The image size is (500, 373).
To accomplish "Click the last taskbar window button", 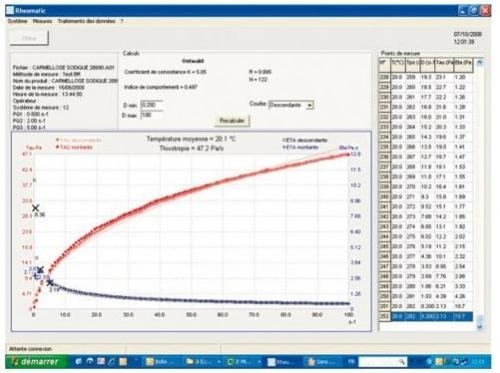I will click(x=322, y=361).
